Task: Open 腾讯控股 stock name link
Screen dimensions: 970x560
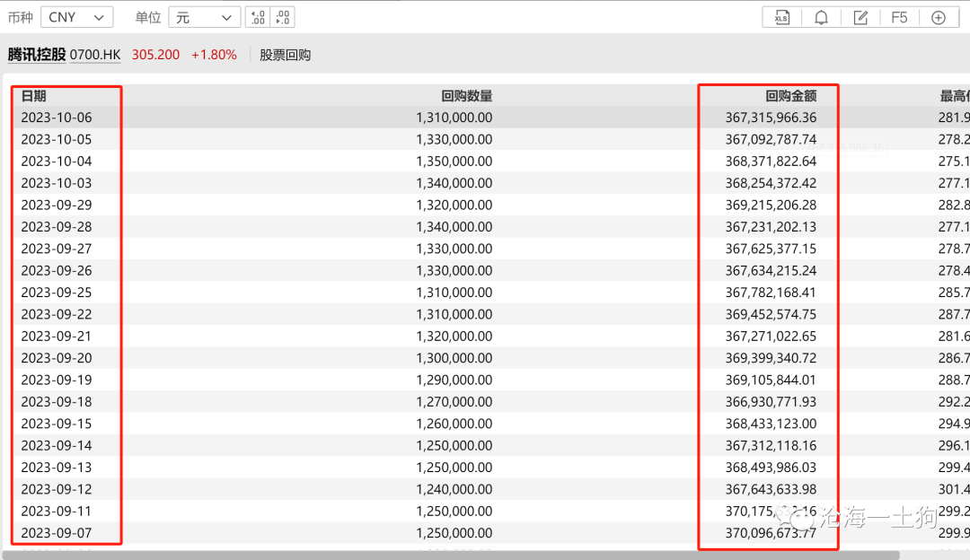Action: 37,55
